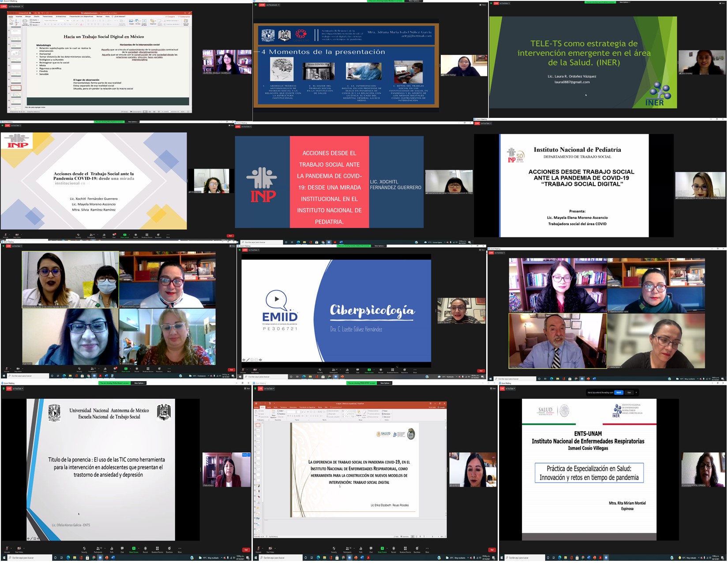Toggle Unmute in the TIC ponencia Zoom window

[7, 550]
